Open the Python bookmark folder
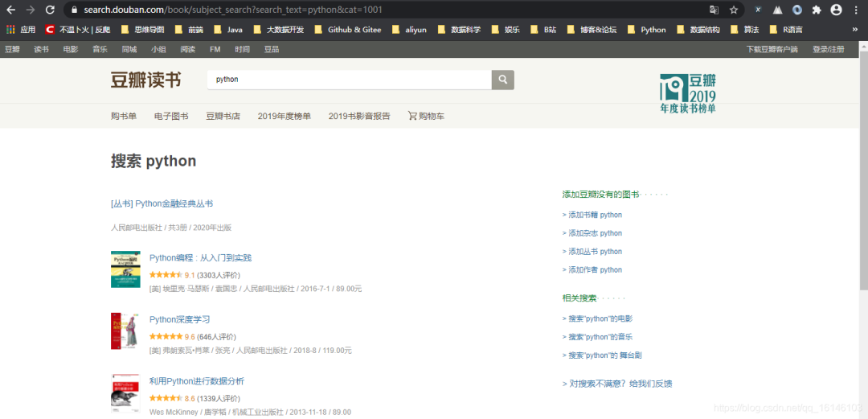 (x=646, y=30)
